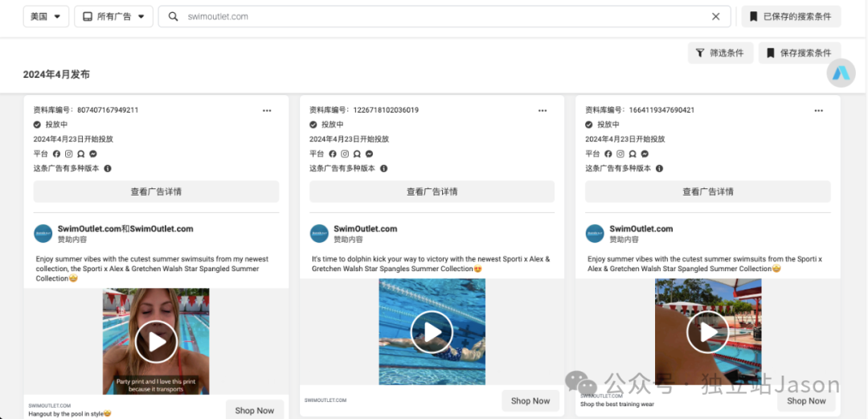View ad details for ad 807407167949211
This screenshot has width=868, height=419.
156,191
